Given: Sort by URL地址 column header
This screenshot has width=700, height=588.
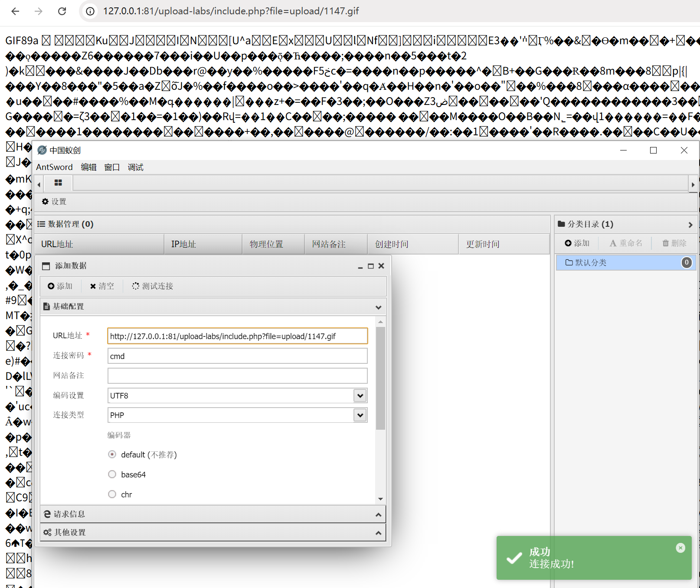Looking at the screenshot, I should [x=99, y=244].
